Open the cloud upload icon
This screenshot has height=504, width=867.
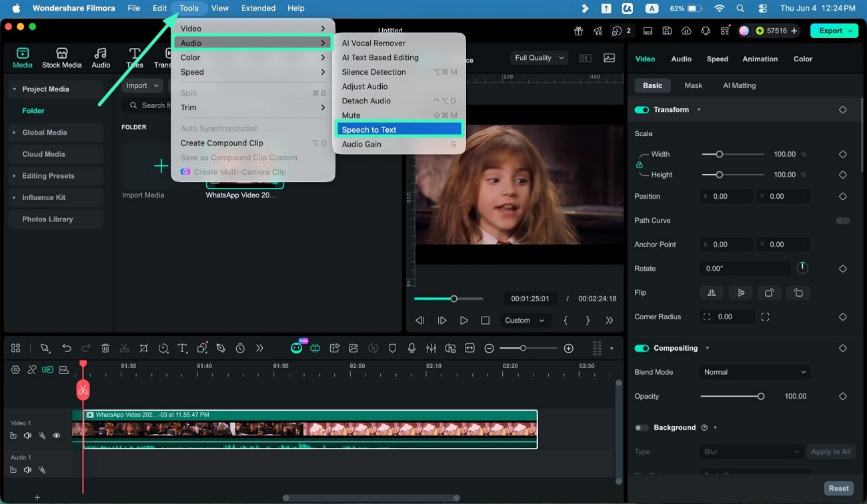686,31
